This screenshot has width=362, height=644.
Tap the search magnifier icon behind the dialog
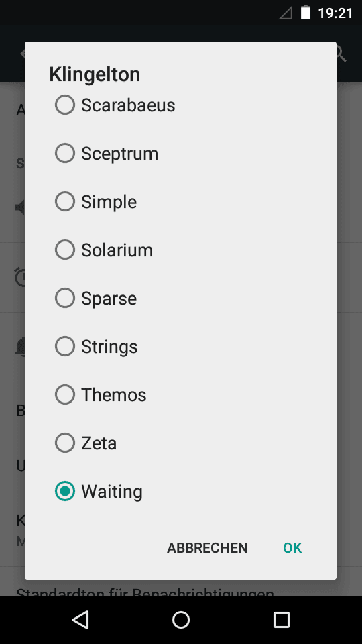point(341,54)
